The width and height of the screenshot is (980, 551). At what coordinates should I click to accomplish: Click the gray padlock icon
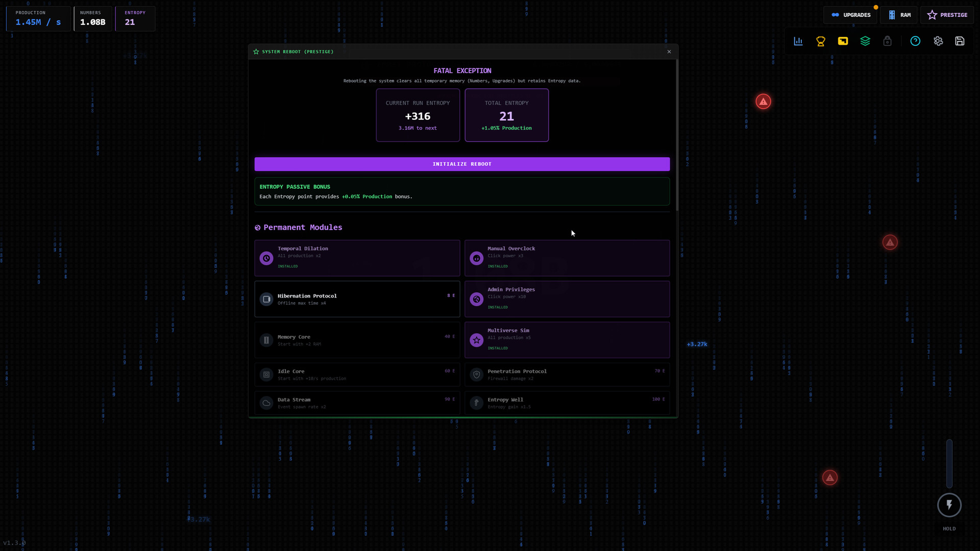click(888, 41)
